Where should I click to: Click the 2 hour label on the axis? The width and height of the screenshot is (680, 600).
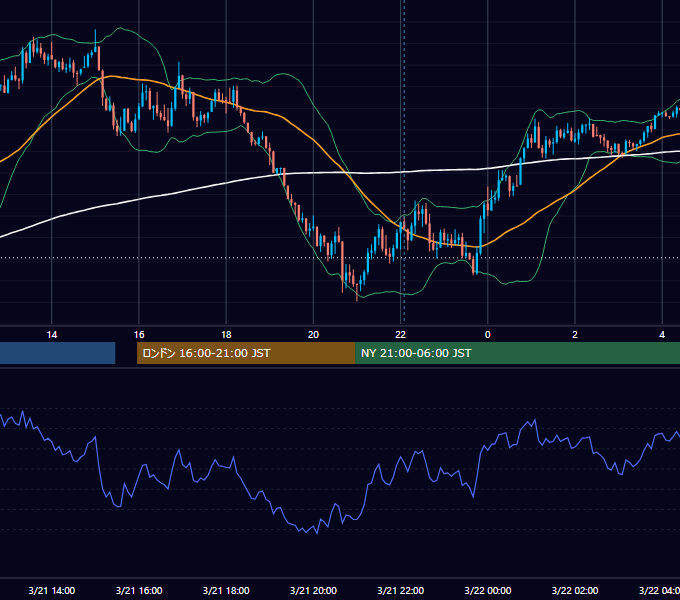pos(575,335)
